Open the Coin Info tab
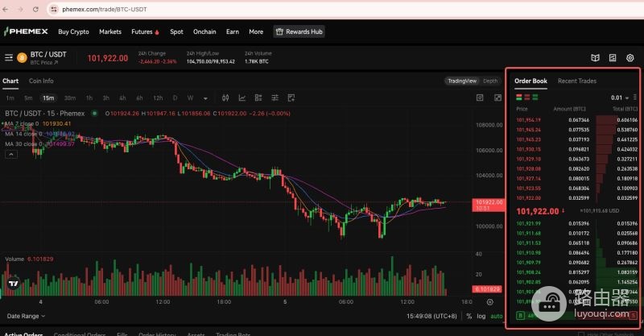This screenshot has width=644, height=336. pyautogui.click(x=41, y=81)
